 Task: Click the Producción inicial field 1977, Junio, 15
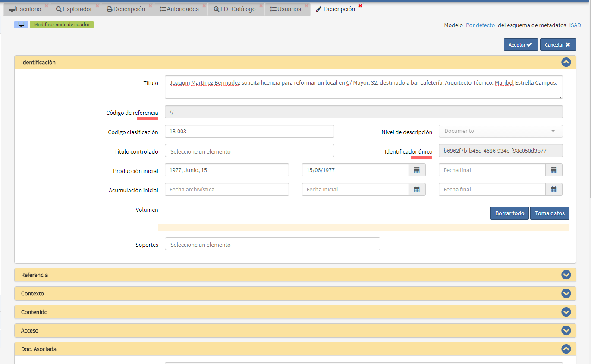tap(227, 170)
